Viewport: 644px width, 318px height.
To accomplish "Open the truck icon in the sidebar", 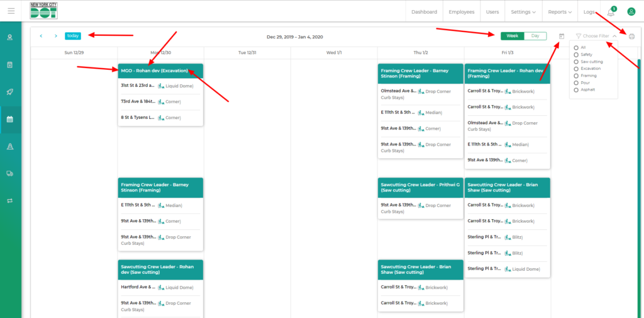I will coord(10,173).
